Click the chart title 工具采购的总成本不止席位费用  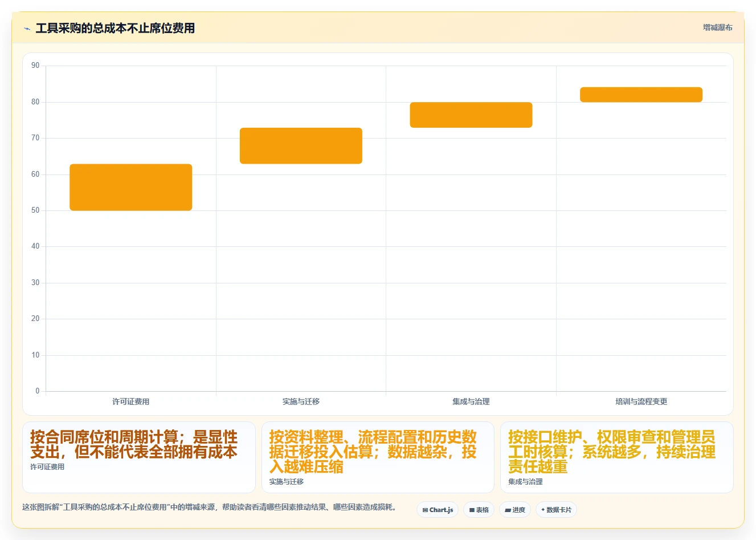[x=115, y=29]
